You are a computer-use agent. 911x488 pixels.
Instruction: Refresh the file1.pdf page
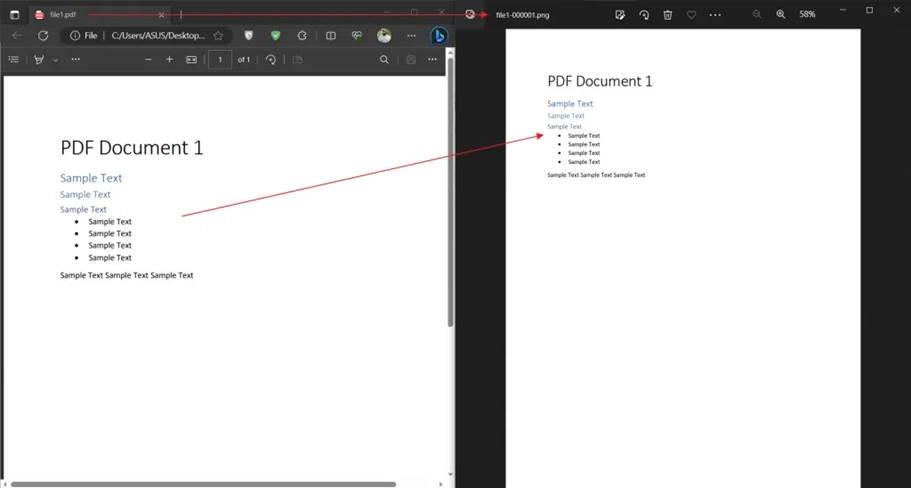43,35
